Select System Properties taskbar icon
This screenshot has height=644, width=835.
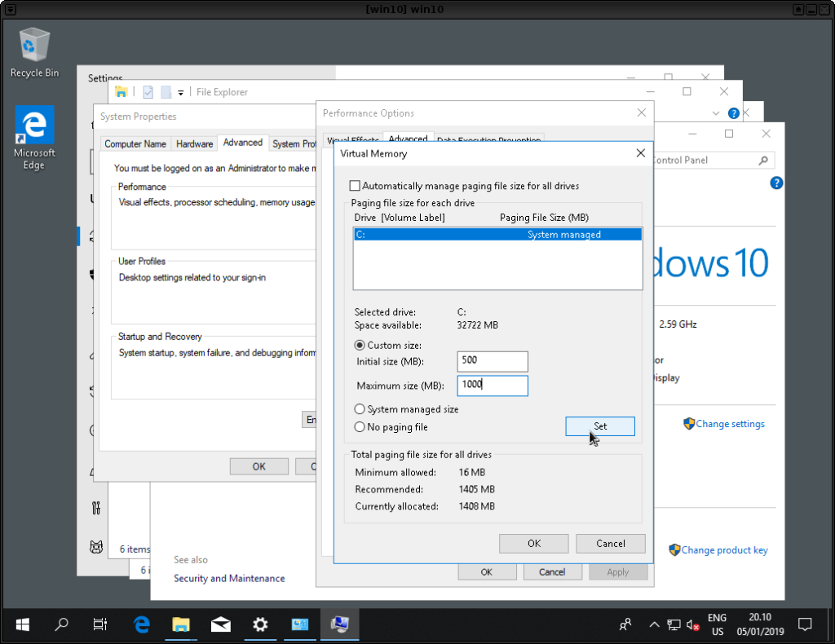point(339,624)
